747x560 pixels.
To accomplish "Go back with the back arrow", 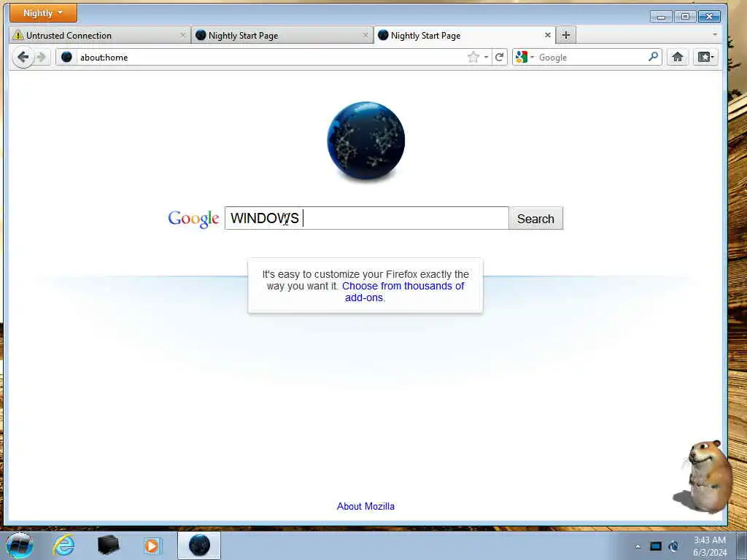I will pos(23,57).
